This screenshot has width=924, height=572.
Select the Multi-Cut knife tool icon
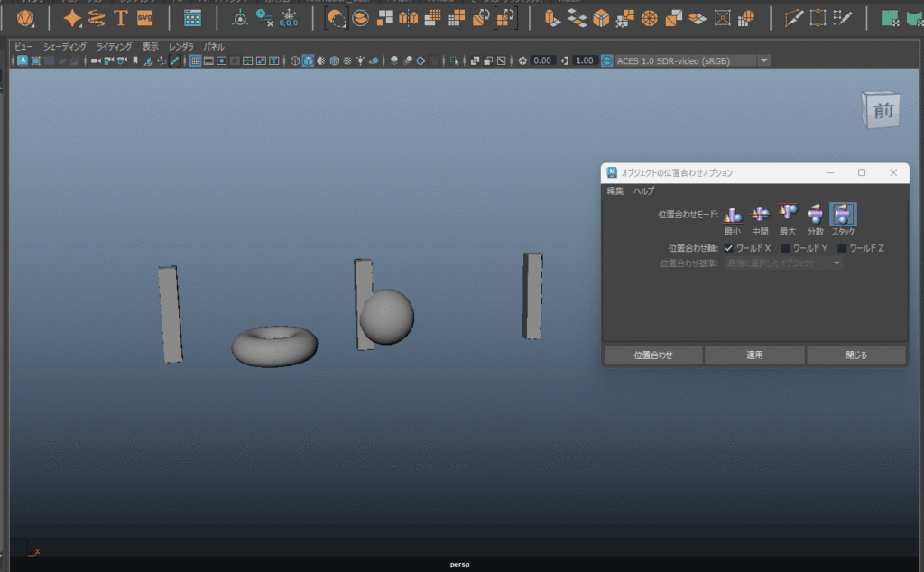pyautogui.click(x=793, y=18)
